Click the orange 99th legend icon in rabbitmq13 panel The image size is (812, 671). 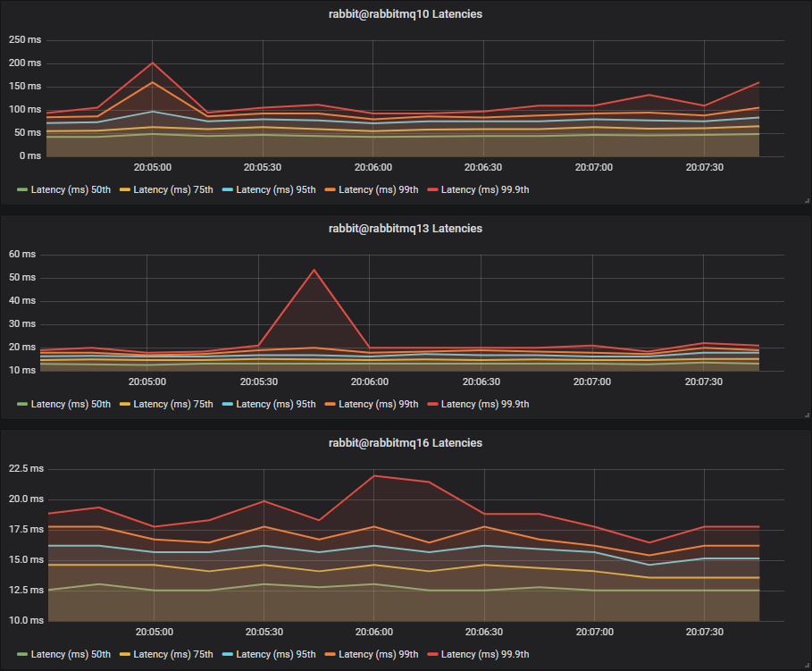331,404
